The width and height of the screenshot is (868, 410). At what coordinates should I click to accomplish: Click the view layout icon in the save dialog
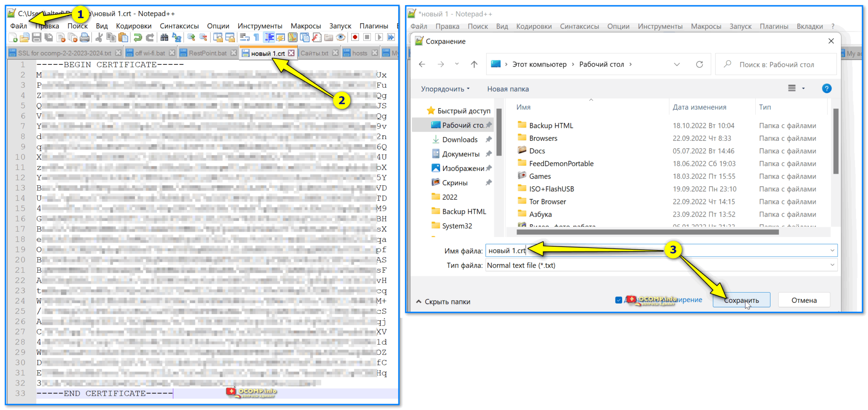point(792,89)
